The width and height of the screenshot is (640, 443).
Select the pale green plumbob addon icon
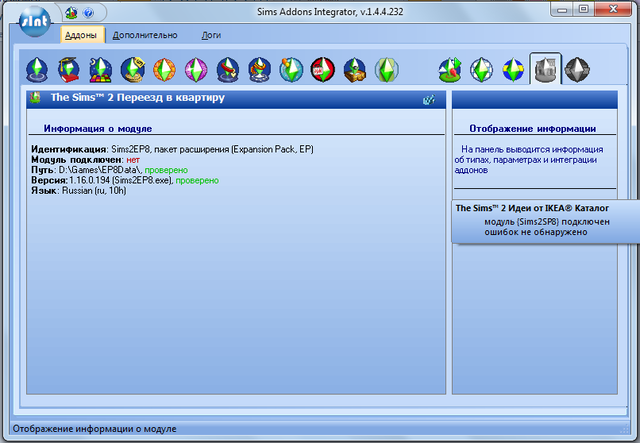[x=386, y=69]
